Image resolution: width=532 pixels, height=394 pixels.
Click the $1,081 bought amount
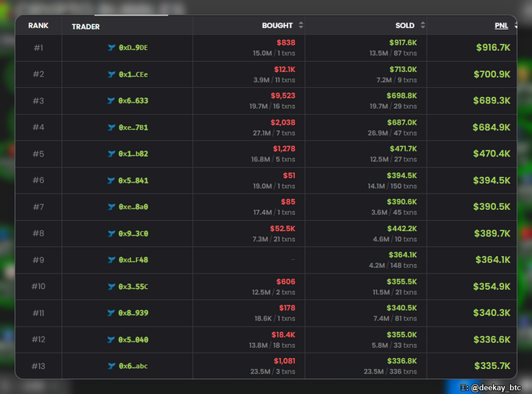[284, 361]
